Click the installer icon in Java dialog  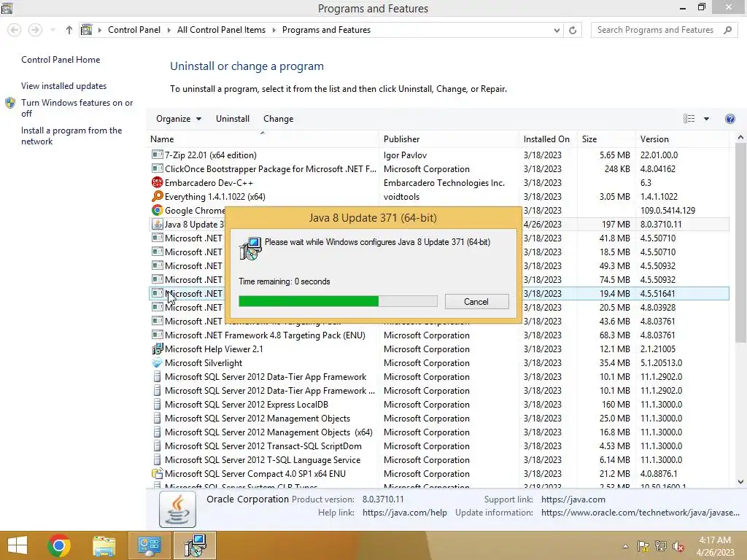[250, 249]
